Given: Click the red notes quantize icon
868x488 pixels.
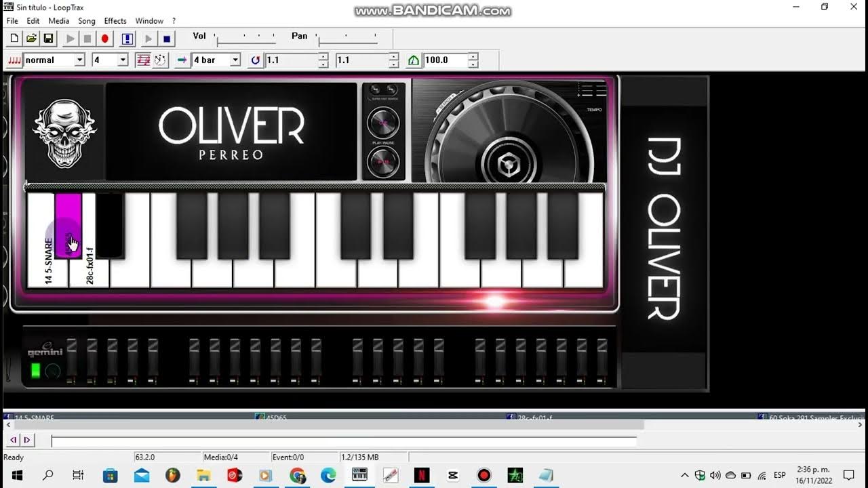Looking at the screenshot, I should pyautogui.click(x=14, y=60).
